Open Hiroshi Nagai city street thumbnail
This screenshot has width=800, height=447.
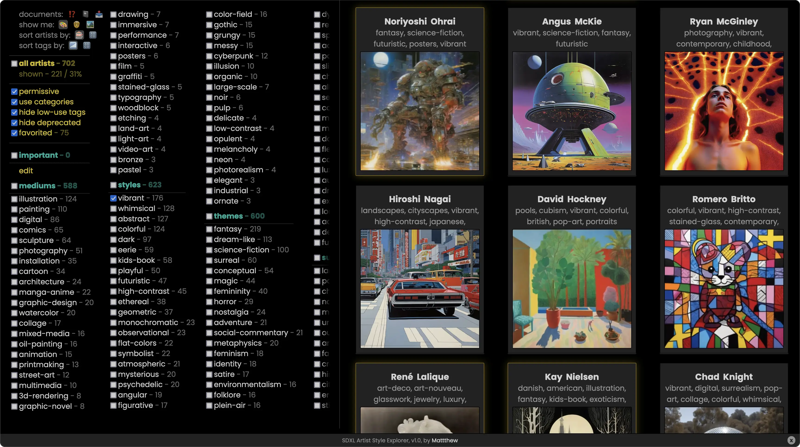point(419,289)
